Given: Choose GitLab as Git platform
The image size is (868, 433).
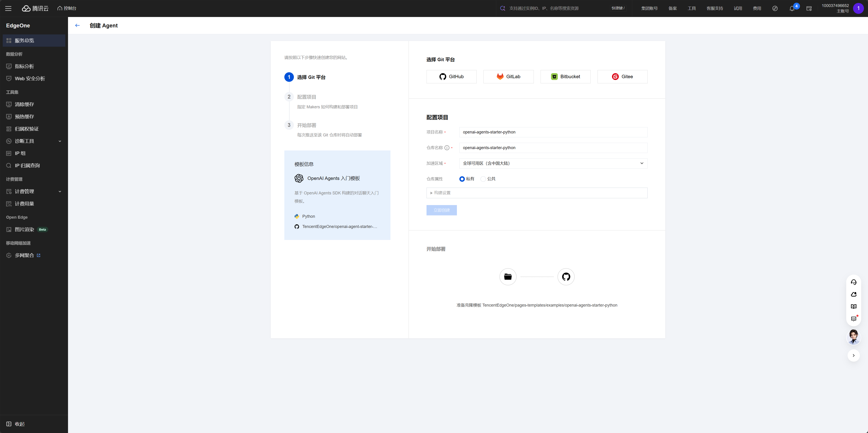Looking at the screenshot, I should (508, 77).
